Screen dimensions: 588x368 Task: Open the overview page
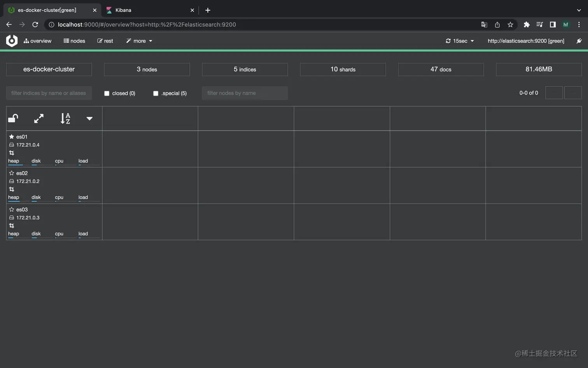pyautogui.click(x=37, y=41)
